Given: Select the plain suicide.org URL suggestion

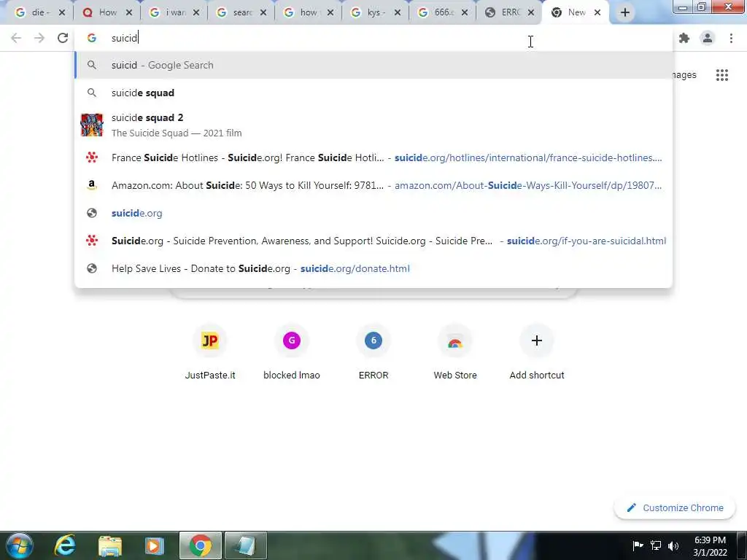Looking at the screenshot, I should coord(373,213).
